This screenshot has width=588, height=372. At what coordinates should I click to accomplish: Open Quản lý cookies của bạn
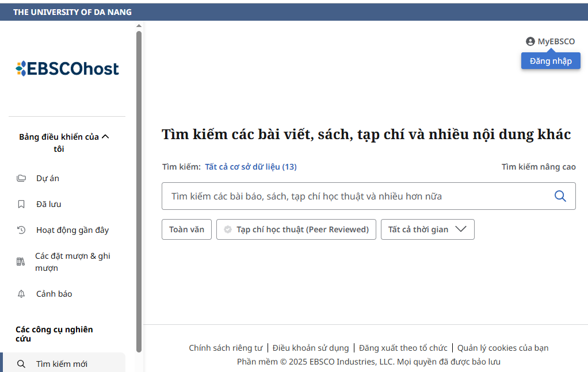pos(503,348)
